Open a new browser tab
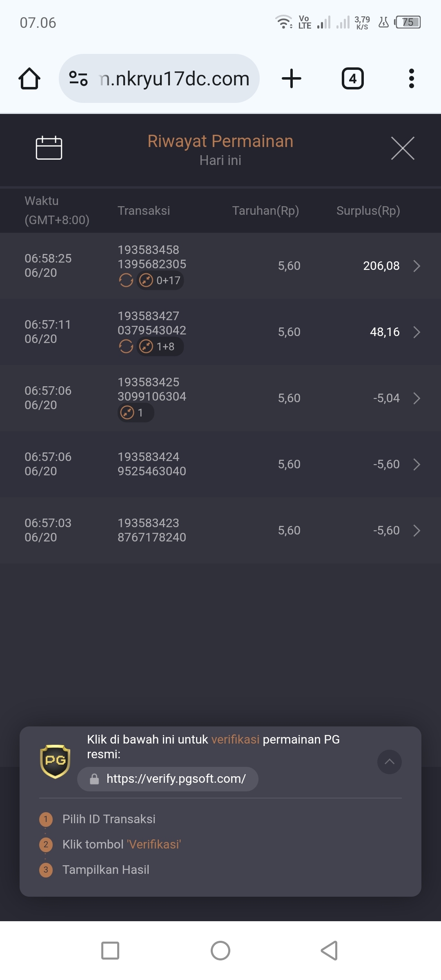This screenshot has width=441, height=980. pos(292,78)
